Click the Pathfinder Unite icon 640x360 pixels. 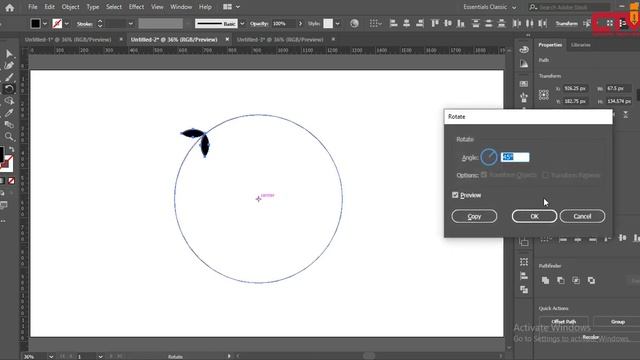545,280
